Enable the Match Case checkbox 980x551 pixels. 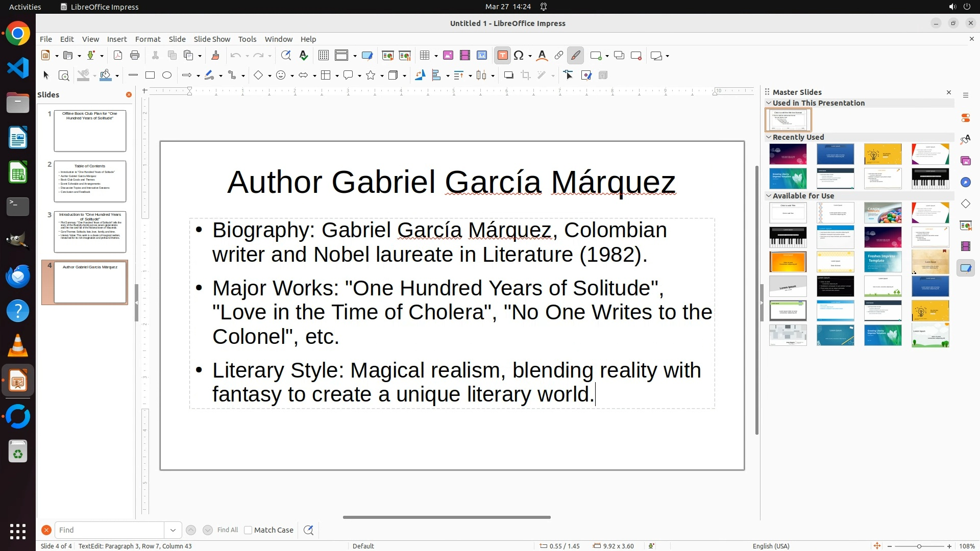pyautogui.click(x=248, y=530)
